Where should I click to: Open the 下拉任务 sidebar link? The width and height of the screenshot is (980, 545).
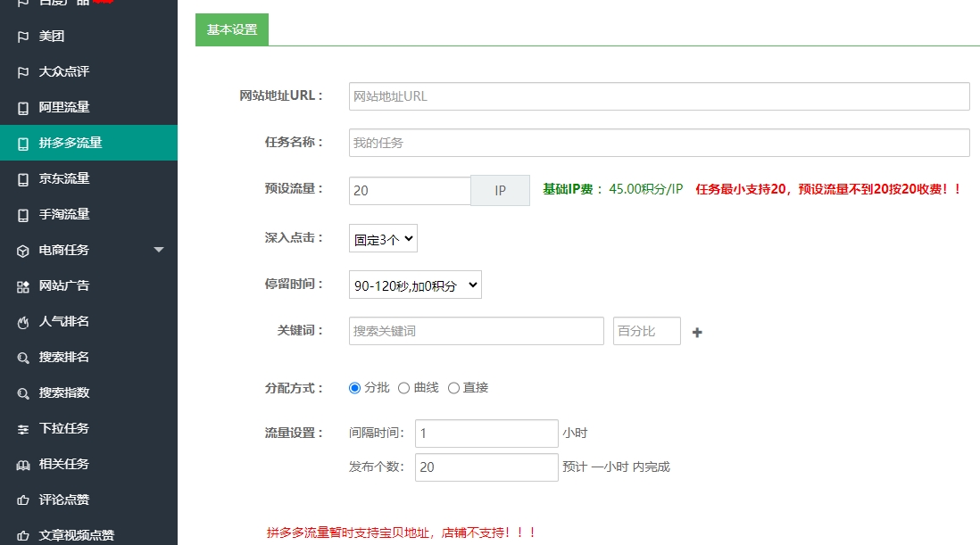click(64, 429)
